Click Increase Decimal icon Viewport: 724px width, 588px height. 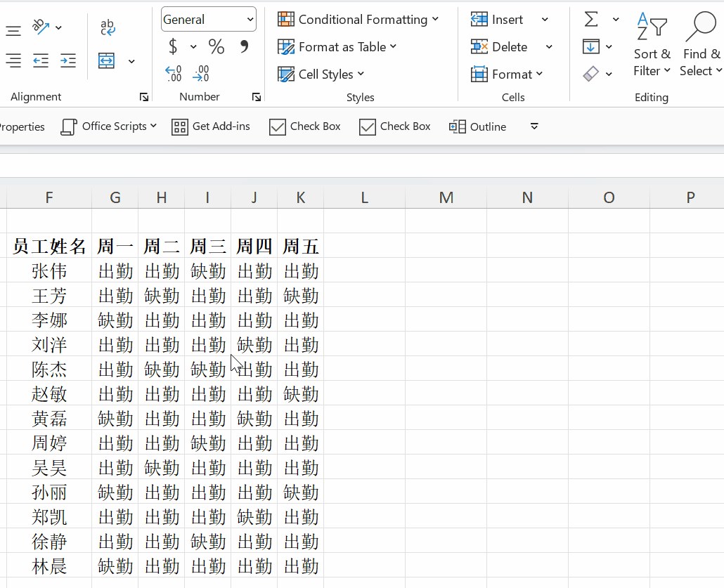pos(173,73)
